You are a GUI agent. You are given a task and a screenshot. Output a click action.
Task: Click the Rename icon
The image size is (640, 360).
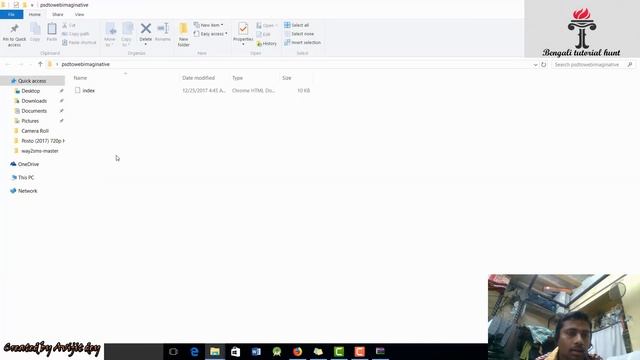[x=163, y=28]
